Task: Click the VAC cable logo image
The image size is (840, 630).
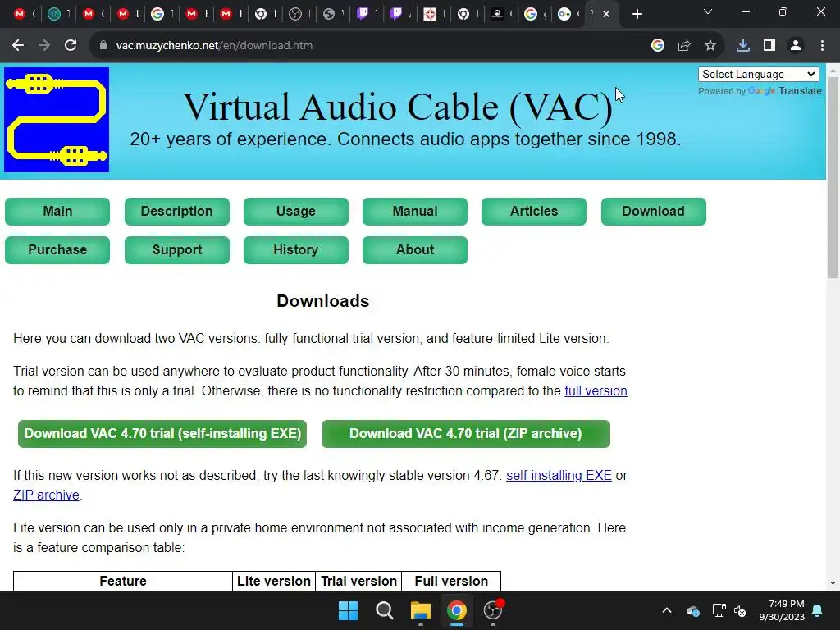Action: point(57,120)
